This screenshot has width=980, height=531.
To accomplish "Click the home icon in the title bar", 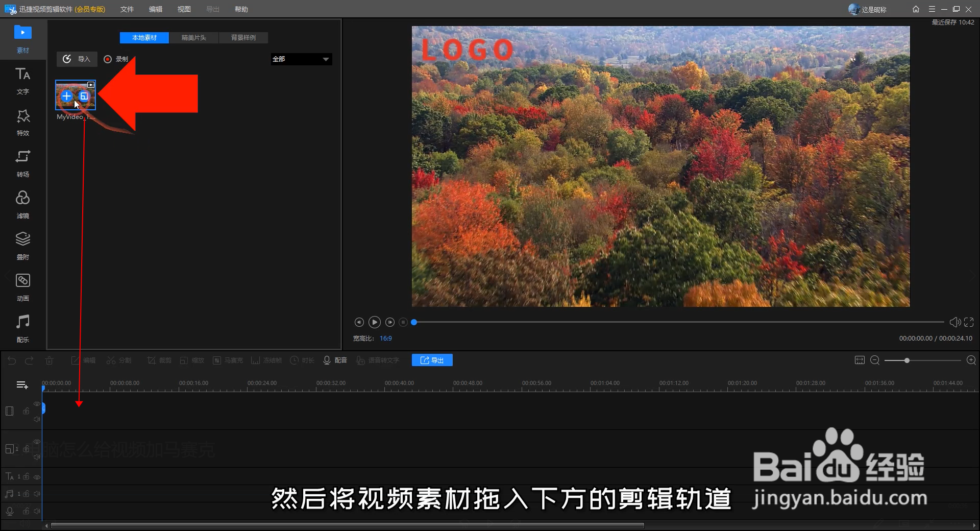I will 916,9.
